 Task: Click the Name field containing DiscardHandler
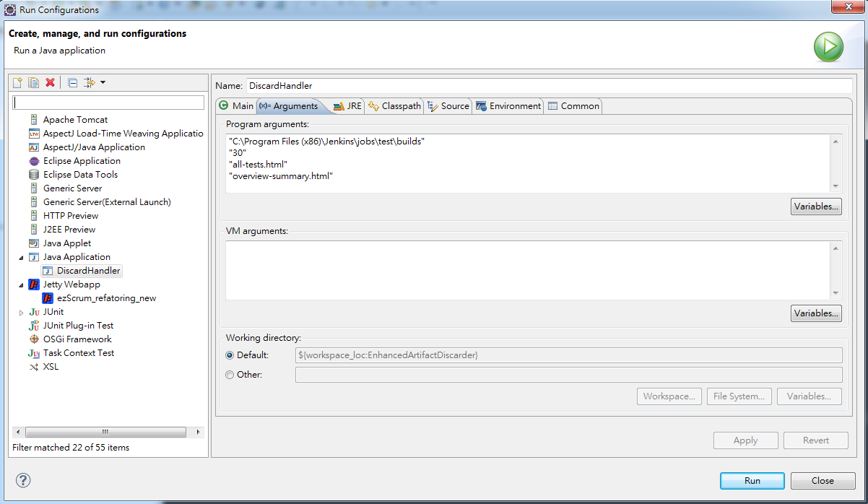pyautogui.click(x=549, y=85)
